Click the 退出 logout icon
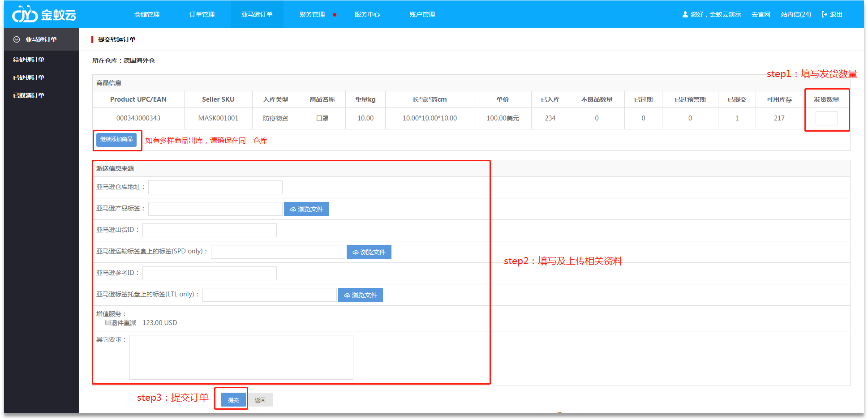Image resolution: width=868 pixels, height=420 pixels. coord(824,14)
